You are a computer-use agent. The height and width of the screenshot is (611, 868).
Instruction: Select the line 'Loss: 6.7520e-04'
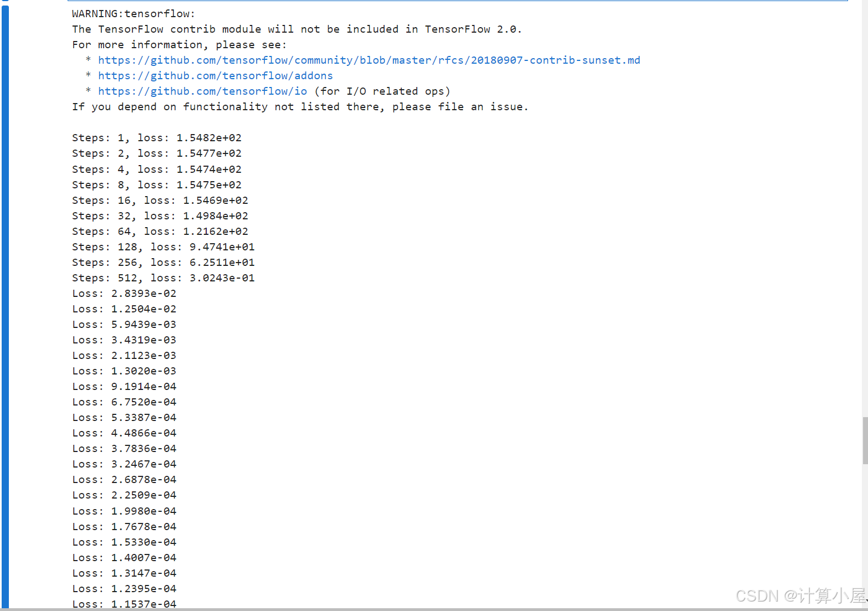pyautogui.click(x=124, y=402)
